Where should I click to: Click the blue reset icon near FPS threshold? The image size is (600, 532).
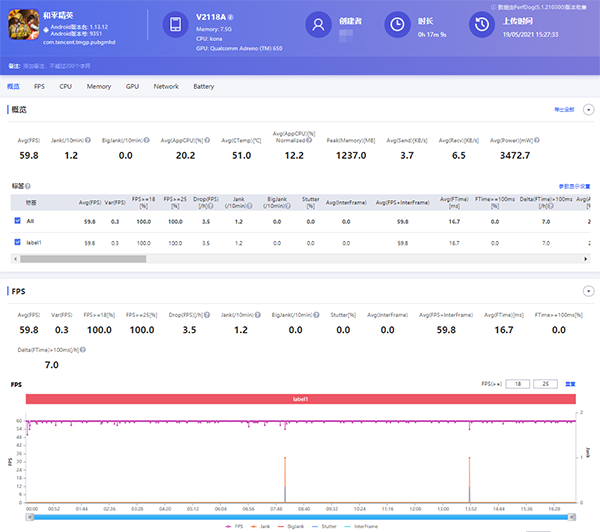[570, 383]
